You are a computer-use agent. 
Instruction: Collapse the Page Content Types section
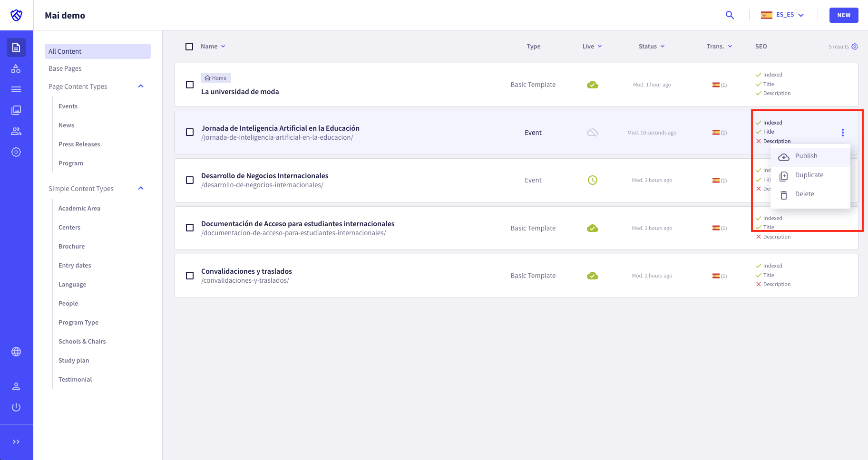coord(140,86)
